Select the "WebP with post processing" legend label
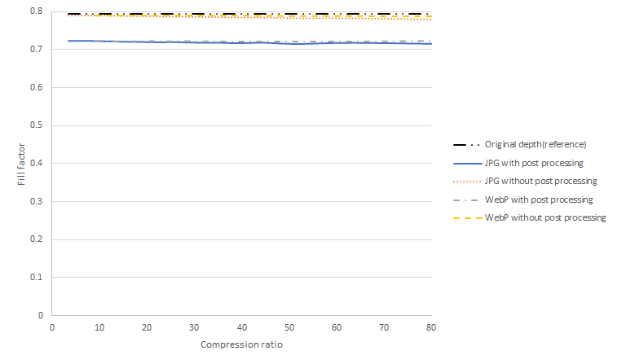 539,200
